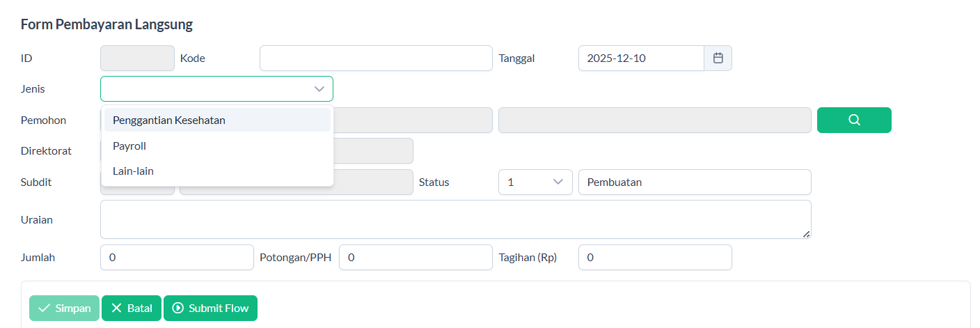Open the Tanggal calendar date picker icon
Viewport: 980px width, 328px height.
[718, 58]
